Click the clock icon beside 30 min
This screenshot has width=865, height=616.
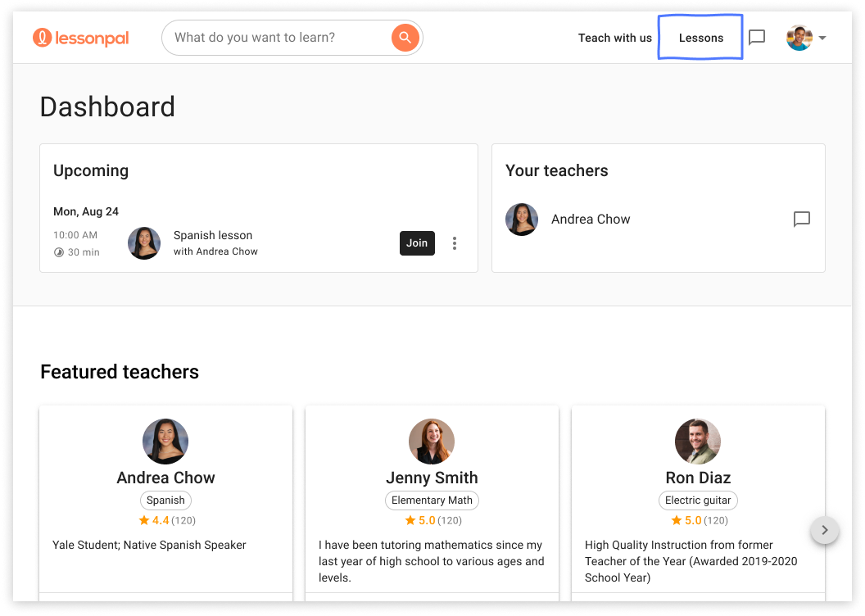(58, 252)
